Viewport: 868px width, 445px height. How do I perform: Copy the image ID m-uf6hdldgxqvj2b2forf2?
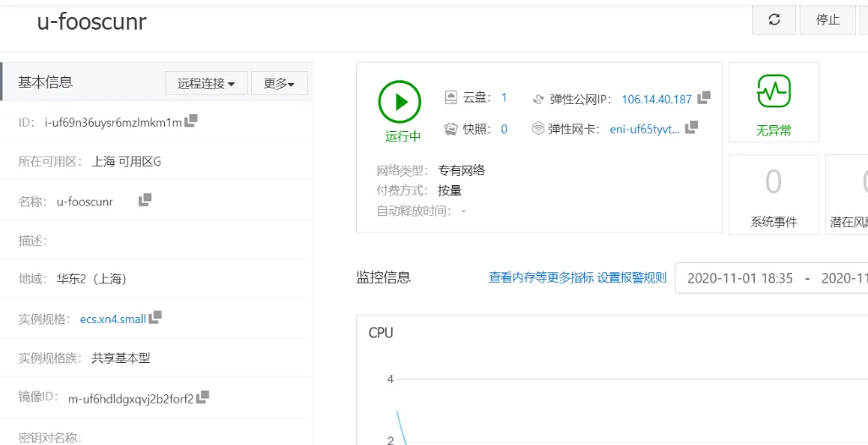pyautogui.click(x=203, y=397)
